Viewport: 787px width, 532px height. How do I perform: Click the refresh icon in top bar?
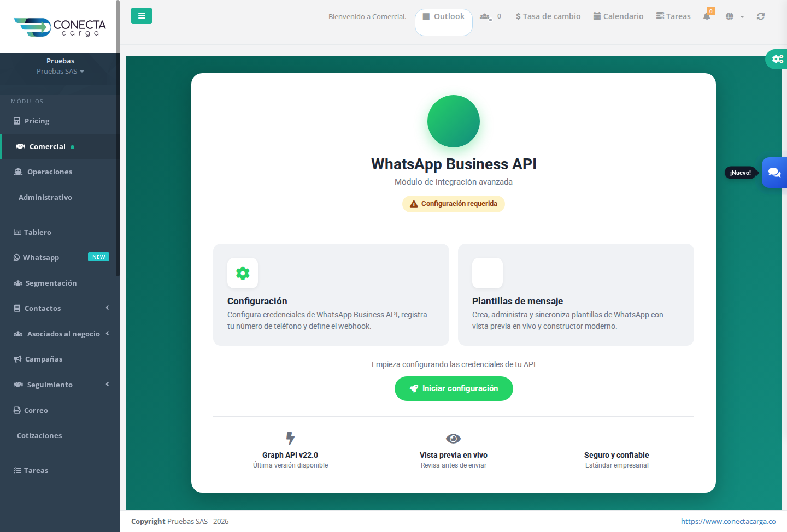point(761,16)
